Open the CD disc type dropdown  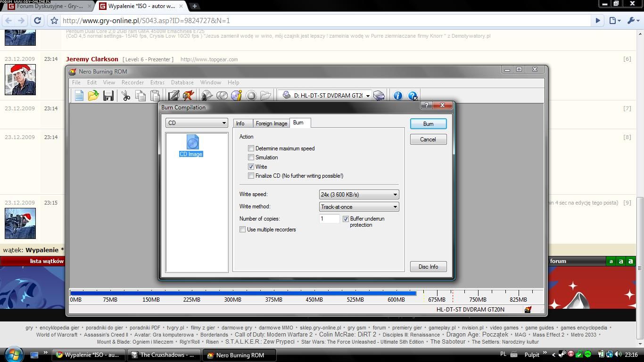(197, 123)
